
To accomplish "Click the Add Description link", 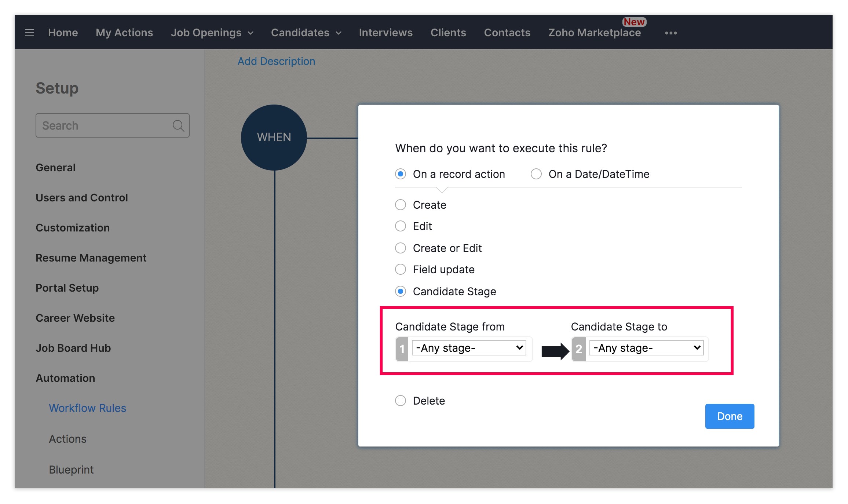I will point(276,61).
